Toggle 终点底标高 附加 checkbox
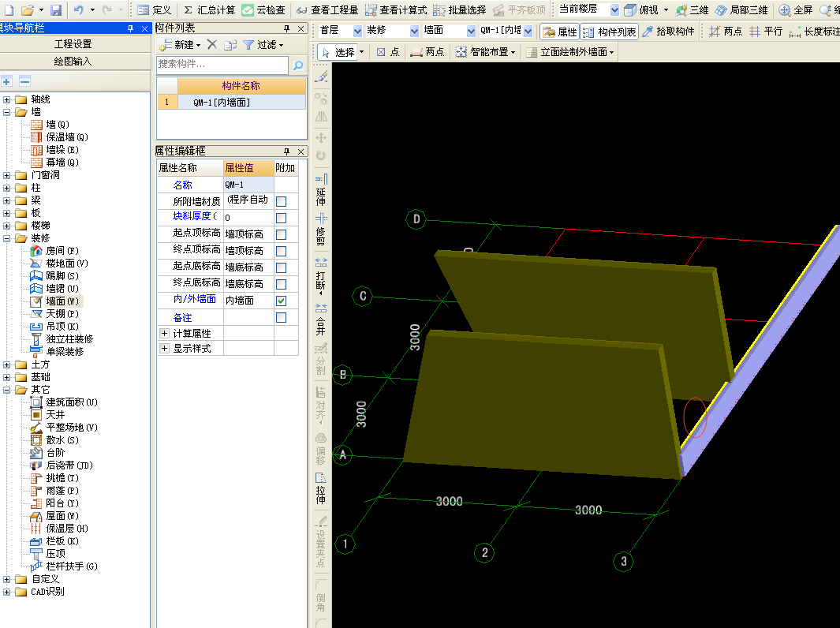This screenshot has height=628, width=840. (x=281, y=285)
